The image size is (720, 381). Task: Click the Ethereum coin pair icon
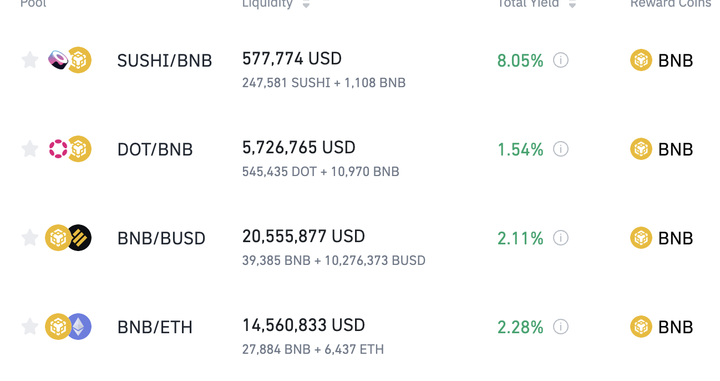(79, 327)
